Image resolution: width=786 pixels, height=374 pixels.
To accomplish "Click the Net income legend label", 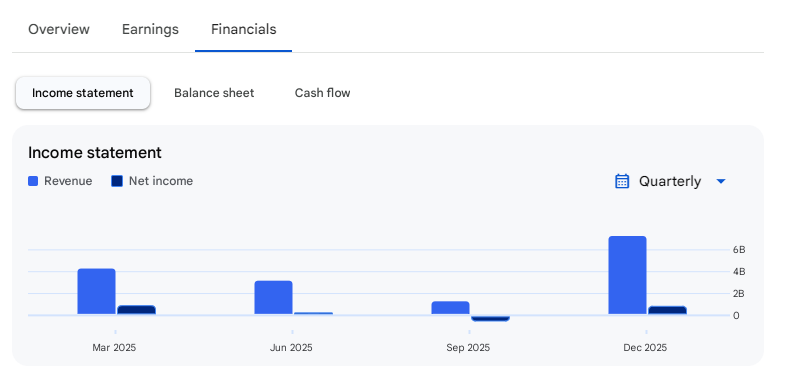I will point(161,181).
